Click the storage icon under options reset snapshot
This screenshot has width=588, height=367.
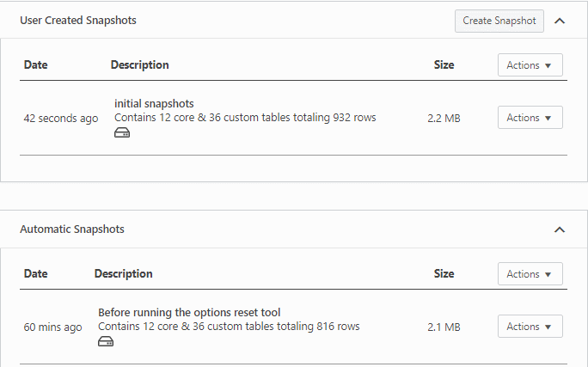106,341
